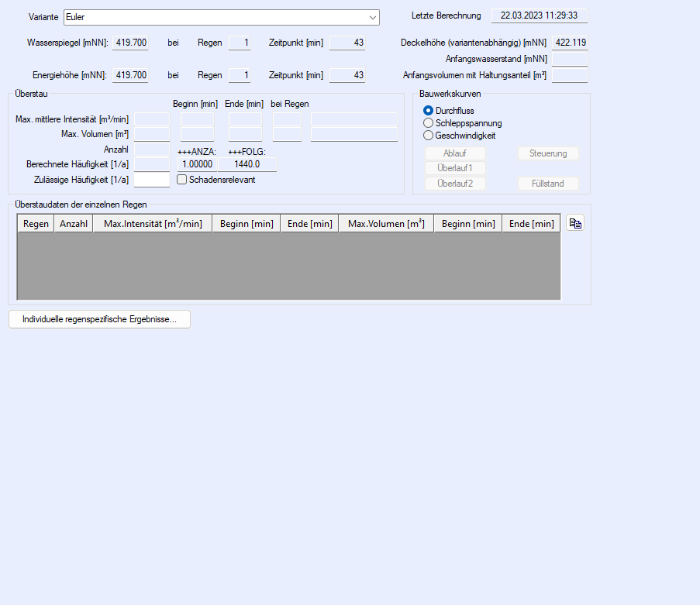Select the Schleppspannung radio option
This screenshot has width=700, height=605.
tap(429, 123)
